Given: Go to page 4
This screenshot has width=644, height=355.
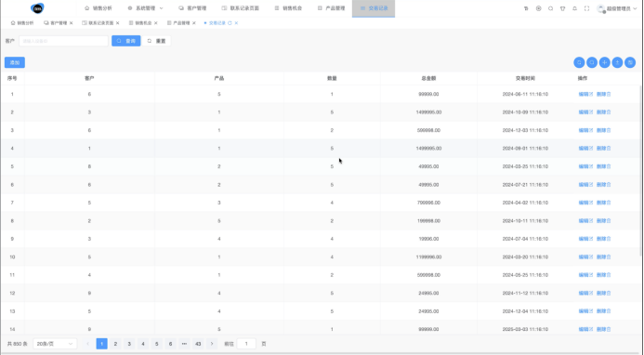Looking at the screenshot, I should (x=143, y=344).
